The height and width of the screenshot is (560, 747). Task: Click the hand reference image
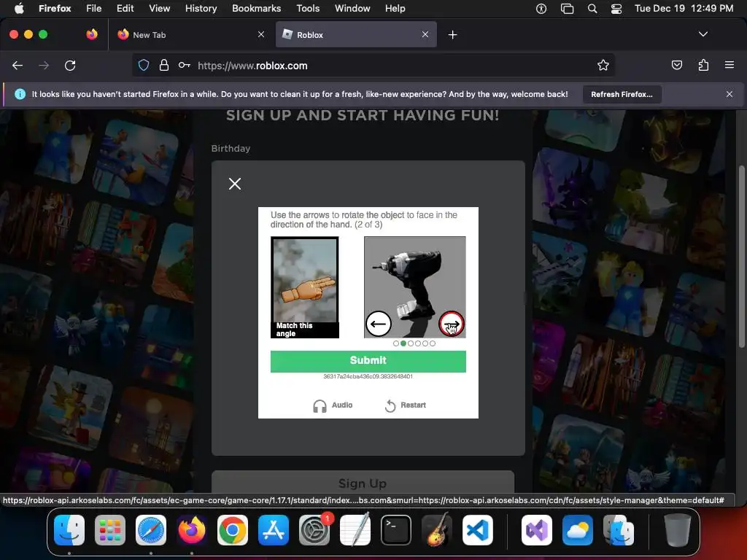[305, 287]
